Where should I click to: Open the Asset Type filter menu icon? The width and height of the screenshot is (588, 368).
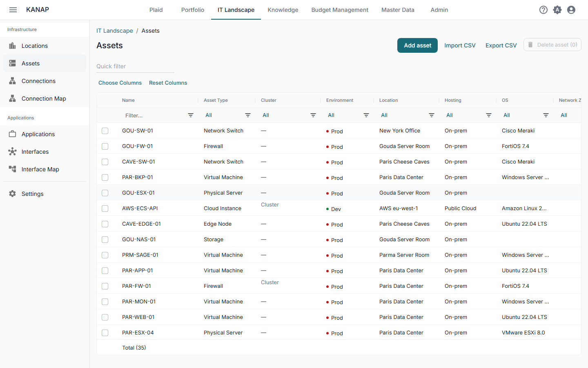tap(248, 115)
